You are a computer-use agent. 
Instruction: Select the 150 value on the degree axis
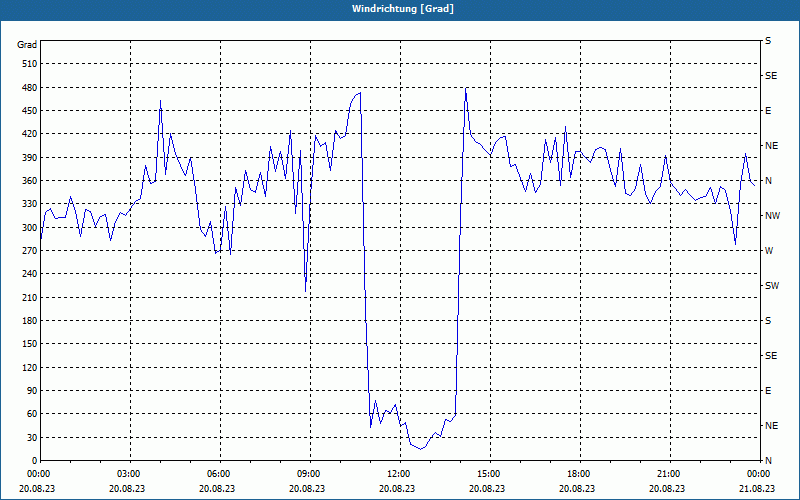click(30, 343)
